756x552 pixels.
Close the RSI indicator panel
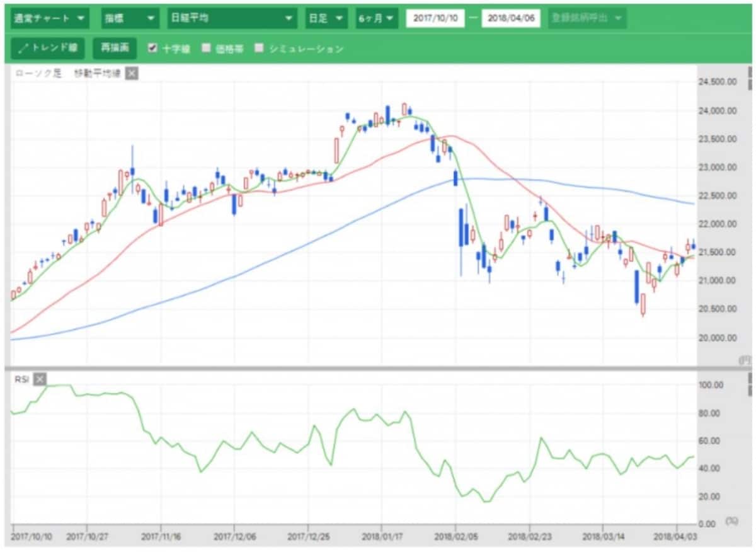coord(40,379)
